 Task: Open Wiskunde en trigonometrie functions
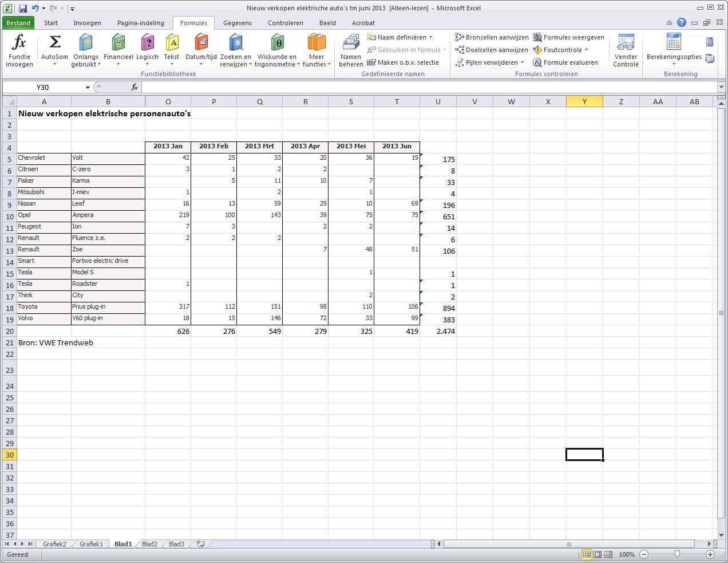tap(277, 50)
